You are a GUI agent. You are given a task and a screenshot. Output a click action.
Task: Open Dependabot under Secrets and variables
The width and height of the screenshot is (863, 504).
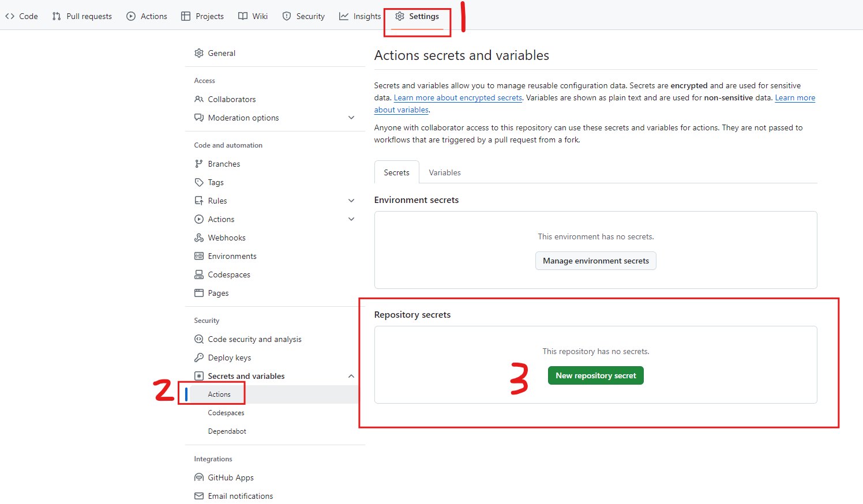coord(227,431)
